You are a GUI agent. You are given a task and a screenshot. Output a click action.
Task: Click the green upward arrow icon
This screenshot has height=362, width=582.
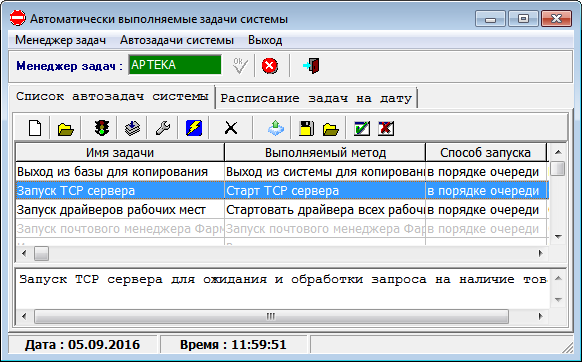click(276, 128)
